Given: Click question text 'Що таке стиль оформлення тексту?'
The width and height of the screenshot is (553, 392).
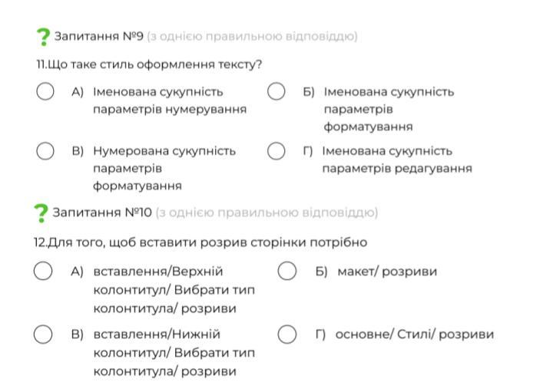Looking at the screenshot, I should point(155,64).
